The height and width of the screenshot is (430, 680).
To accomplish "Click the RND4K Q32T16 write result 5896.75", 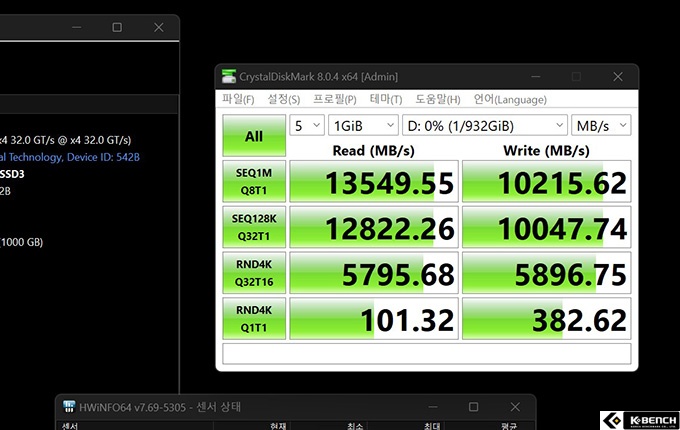I will coord(546,273).
